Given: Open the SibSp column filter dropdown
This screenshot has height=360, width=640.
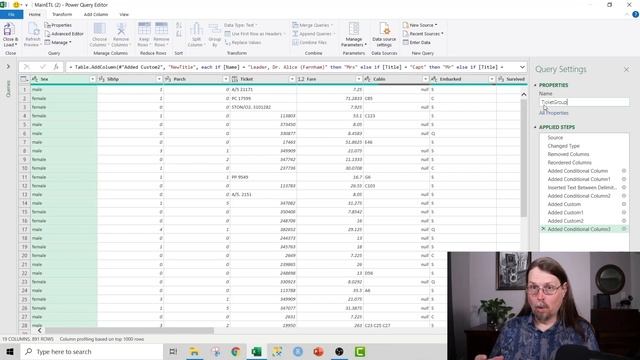Looking at the screenshot, I should coord(159,79).
